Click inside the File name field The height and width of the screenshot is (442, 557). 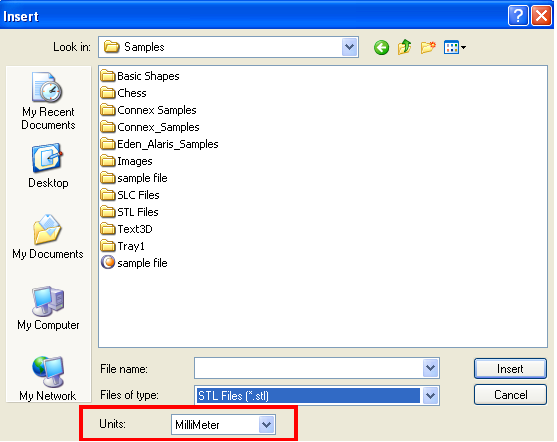click(309, 368)
